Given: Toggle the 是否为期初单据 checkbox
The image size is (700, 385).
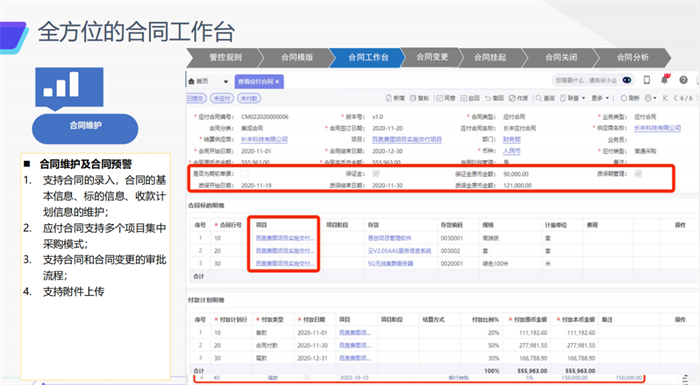Looking at the screenshot, I should coord(245,174).
